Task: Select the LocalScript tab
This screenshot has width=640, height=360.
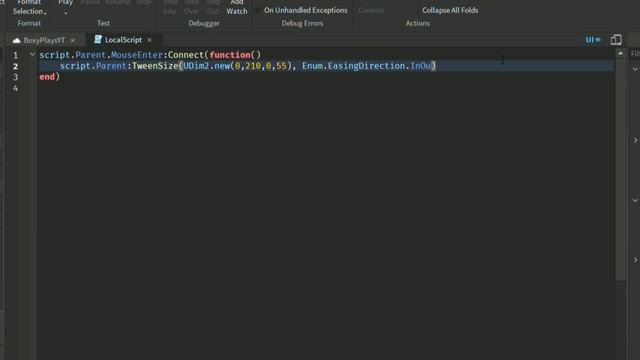Action: (123, 40)
